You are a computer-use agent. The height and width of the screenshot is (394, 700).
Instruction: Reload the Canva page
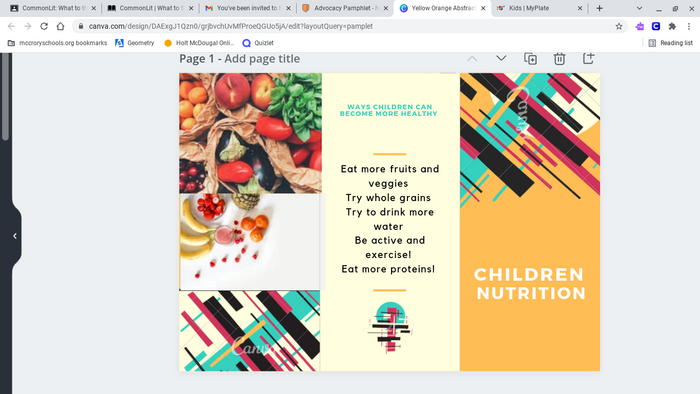click(x=44, y=26)
